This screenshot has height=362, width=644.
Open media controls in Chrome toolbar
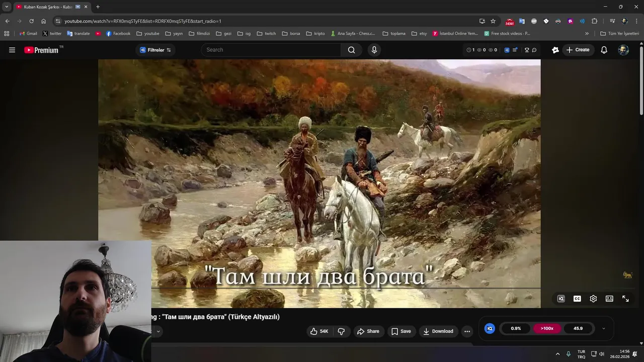pyautogui.click(x=612, y=21)
